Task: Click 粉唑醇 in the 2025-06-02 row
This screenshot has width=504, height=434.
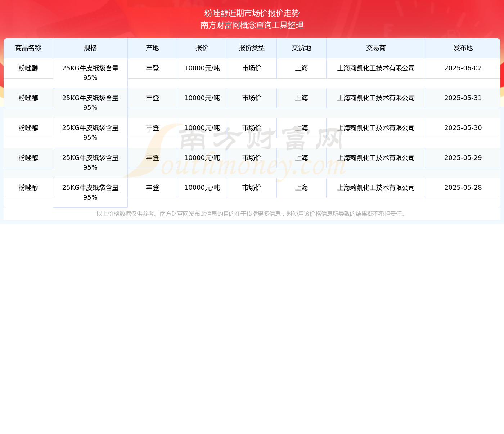Action: point(28,68)
